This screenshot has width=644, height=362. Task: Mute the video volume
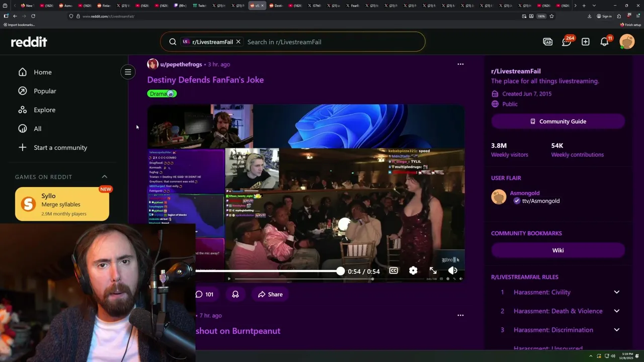pos(453,271)
